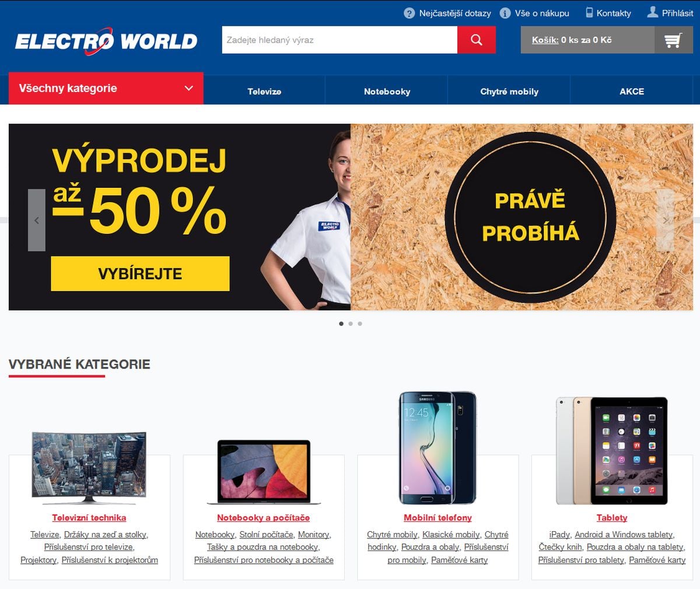Viewport: 700px width, 589px height.
Task: Focus the search field Zadejte hledaný výraz
Action: click(339, 40)
